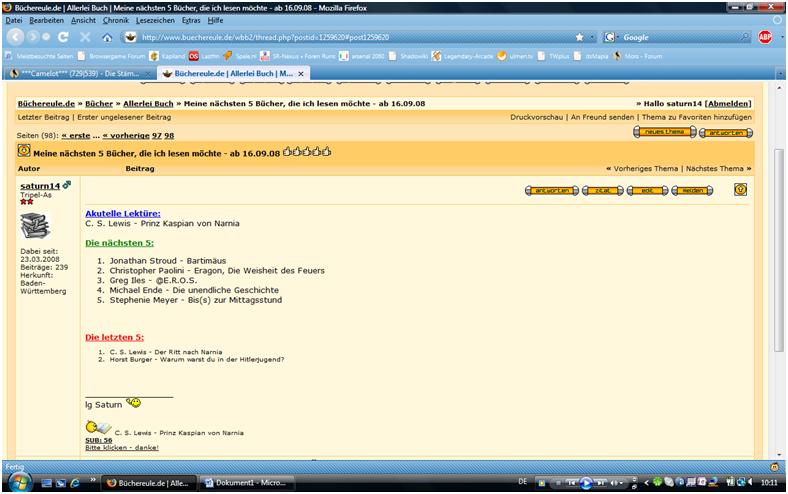This screenshot has width=788, height=494.
Task: Click saturn14's book stack avatar
Action: [35, 226]
